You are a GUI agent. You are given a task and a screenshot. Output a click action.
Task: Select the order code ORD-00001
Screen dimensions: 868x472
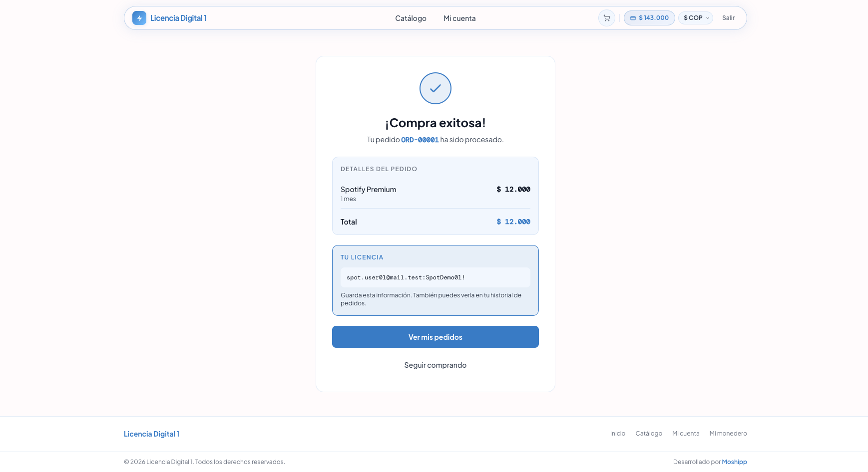[x=420, y=140]
